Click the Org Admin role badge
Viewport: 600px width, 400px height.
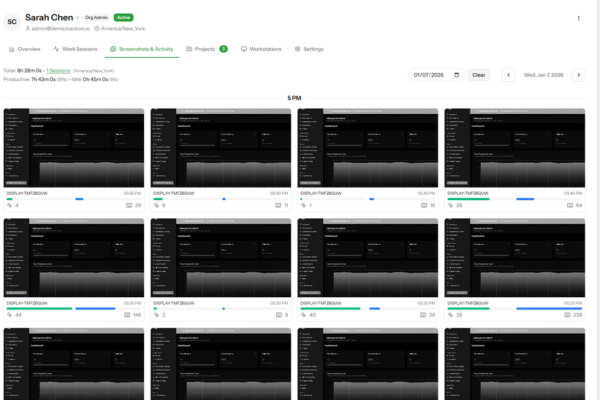96,18
